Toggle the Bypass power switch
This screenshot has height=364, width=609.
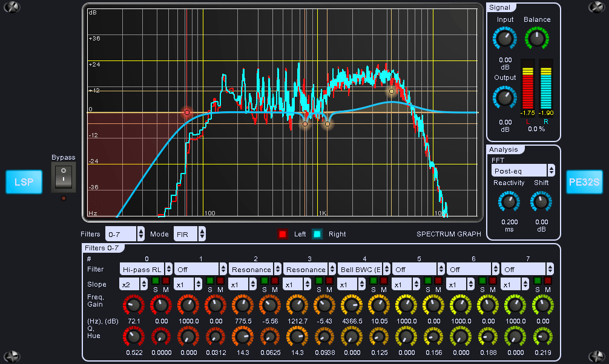(x=63, y=175)
